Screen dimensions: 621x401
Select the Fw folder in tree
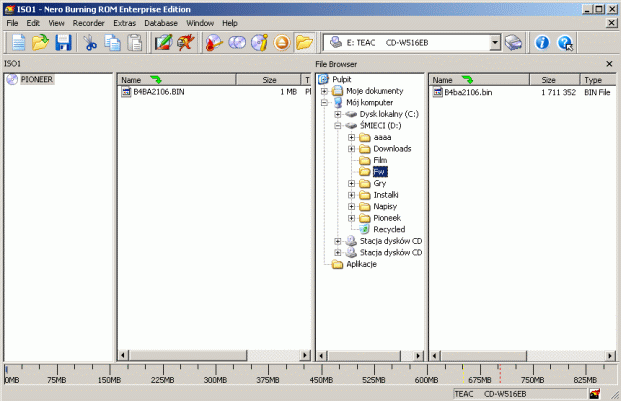(x=380, y=171)
